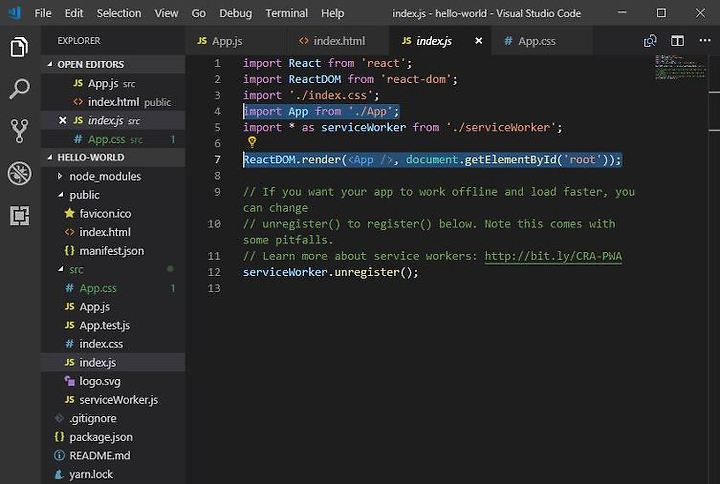
Task: Split the editor to the right
Action: click(x=677, y=41)
